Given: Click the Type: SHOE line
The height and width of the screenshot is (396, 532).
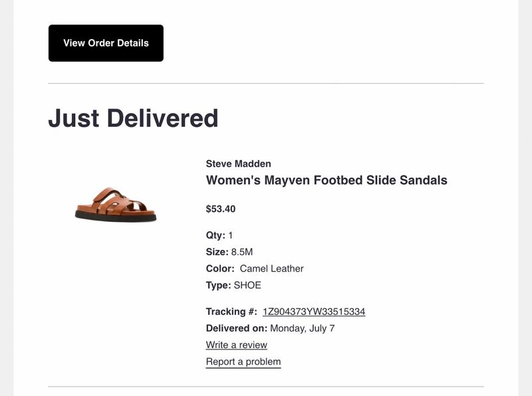Looking at the screenshot, I should (233, 285).
